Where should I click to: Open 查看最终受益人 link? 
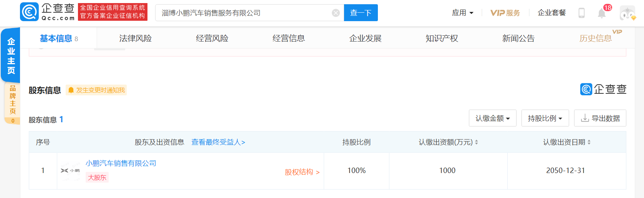(218, 142)
